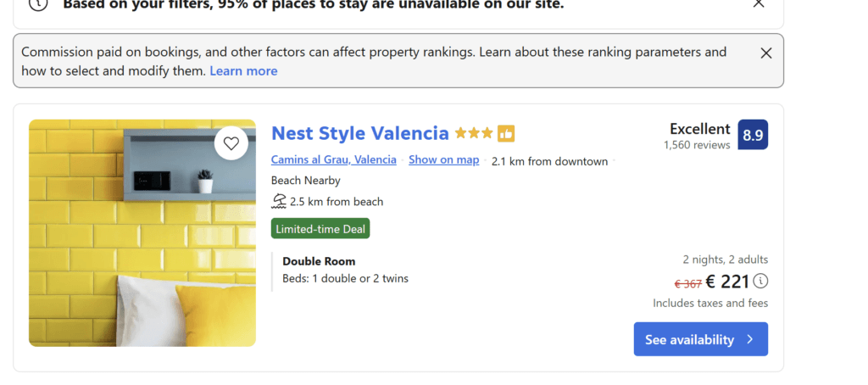Click the Limited-time Deal badge

click(x=320, y=229)
